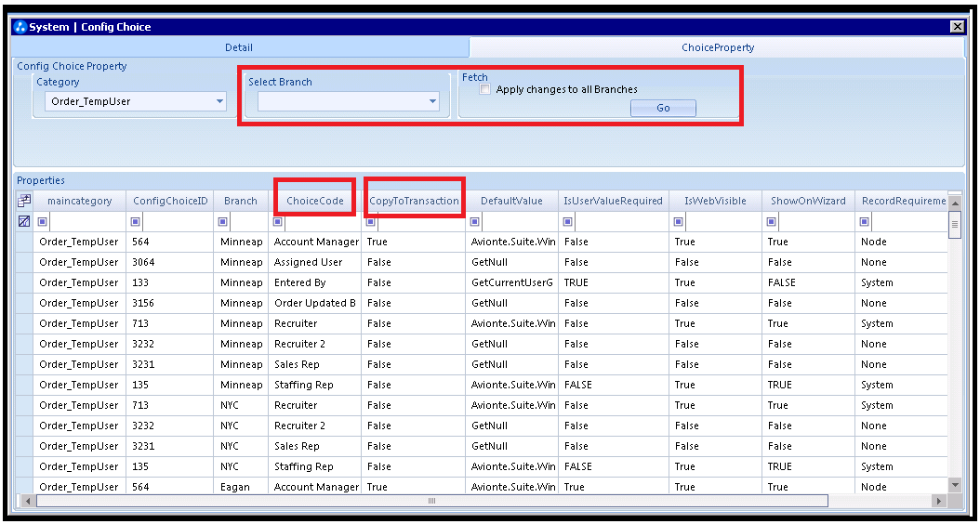
Task: Enable Apply changes to all Branches
Action: (485, 89)
